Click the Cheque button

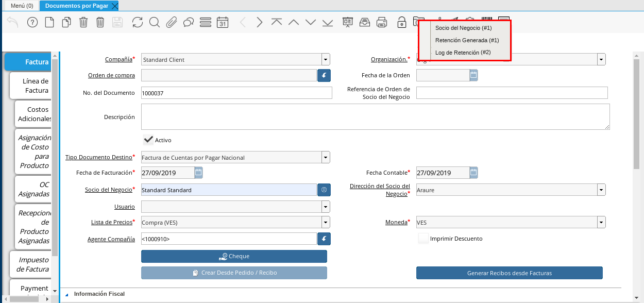click(x=234, y=256)
